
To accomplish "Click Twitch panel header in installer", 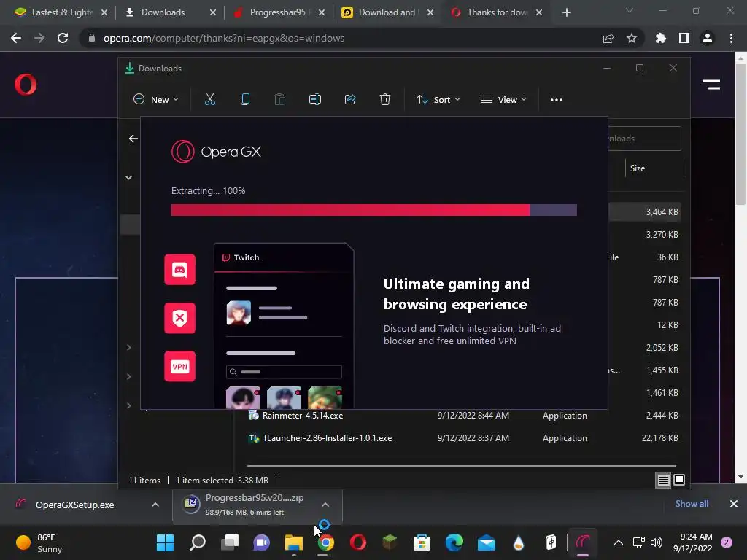I will point(284,257).
